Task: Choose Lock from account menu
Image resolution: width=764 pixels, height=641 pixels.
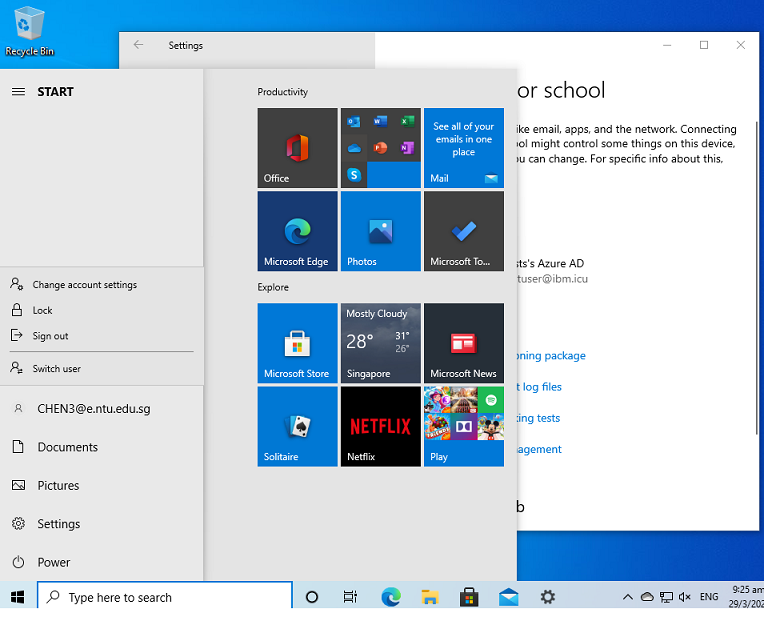Action: [x=102, y=310]
